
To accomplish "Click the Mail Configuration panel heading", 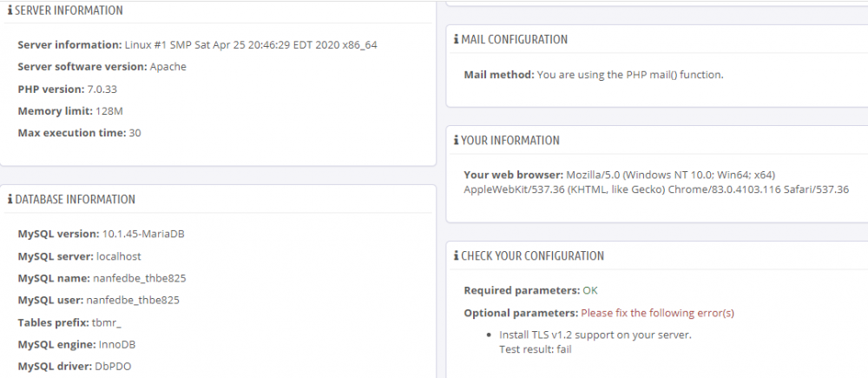I will coord(514,39).
